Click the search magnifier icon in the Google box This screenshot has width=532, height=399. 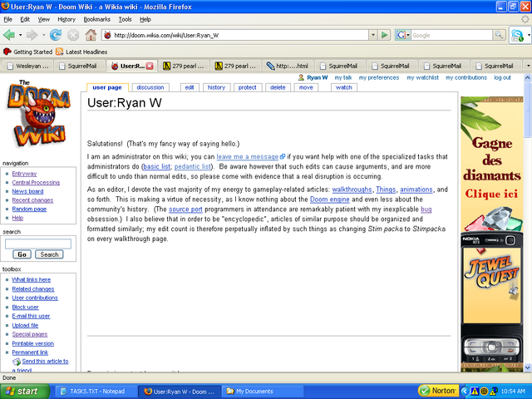pyautogui.click(x=499, y=35)
